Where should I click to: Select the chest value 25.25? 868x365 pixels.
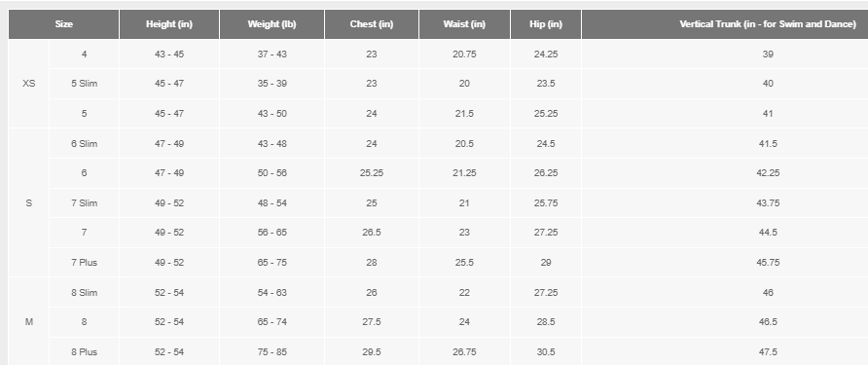tap(372, 173)
